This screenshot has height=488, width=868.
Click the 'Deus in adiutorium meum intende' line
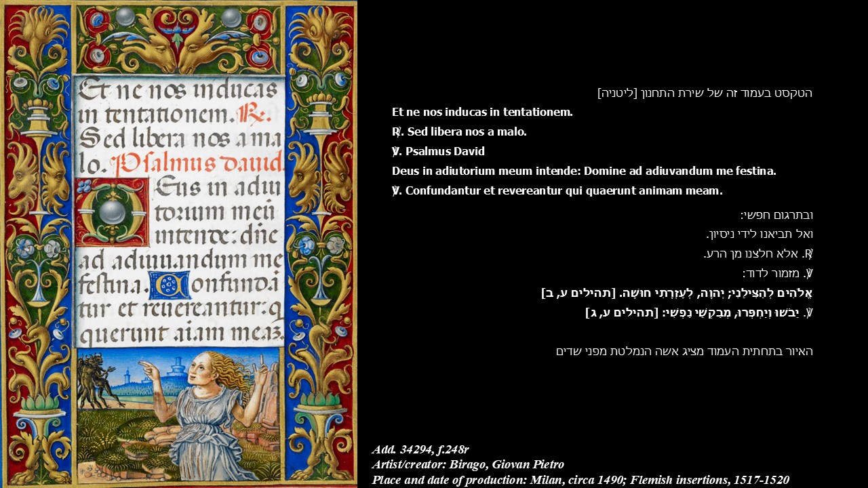click(x=584, y=171)
